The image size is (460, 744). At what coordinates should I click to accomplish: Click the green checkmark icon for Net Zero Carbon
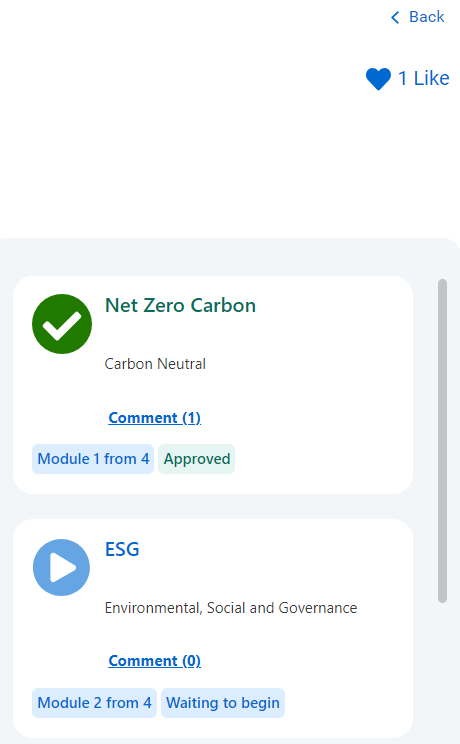click(x=62, y=324)
